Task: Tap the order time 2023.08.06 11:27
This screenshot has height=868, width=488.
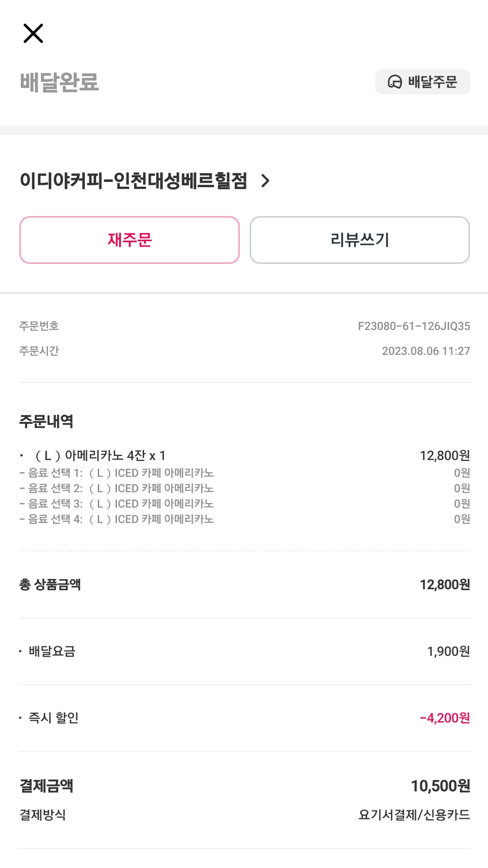Action: point(425,351)
